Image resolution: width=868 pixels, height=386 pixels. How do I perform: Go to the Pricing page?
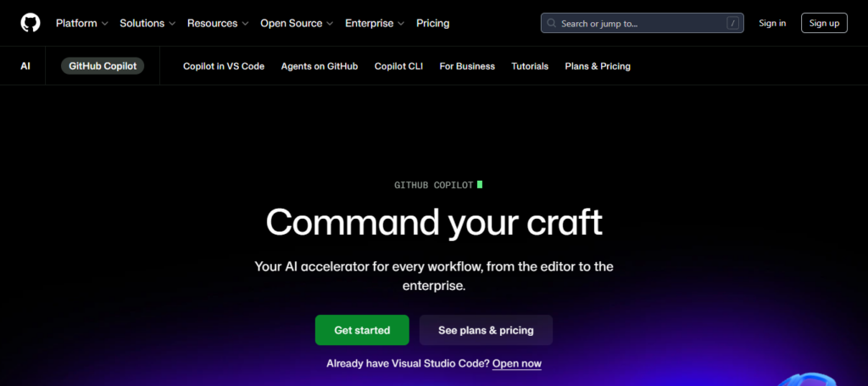433,23
